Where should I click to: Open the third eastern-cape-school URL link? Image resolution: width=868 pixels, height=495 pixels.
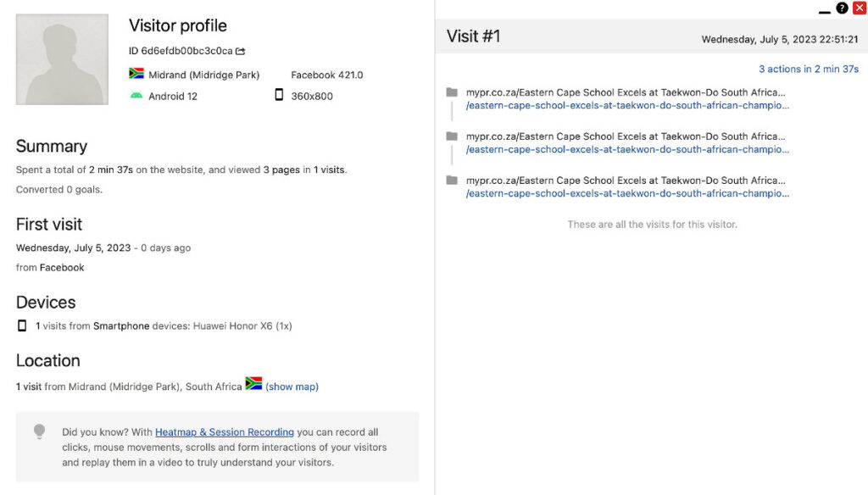tap(627, 193)
